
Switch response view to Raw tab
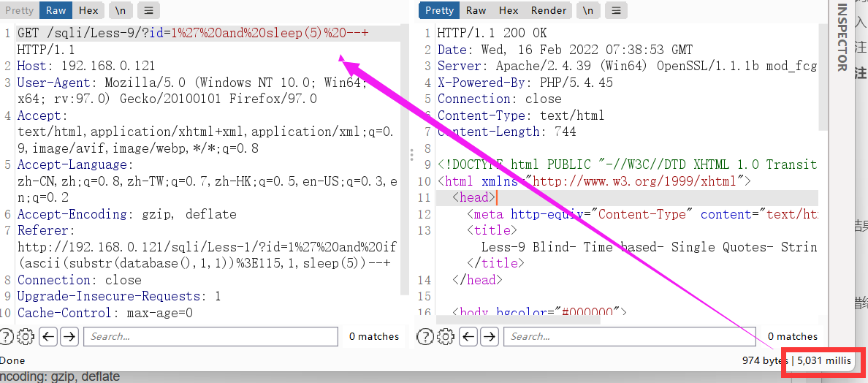tap(476, 10)
